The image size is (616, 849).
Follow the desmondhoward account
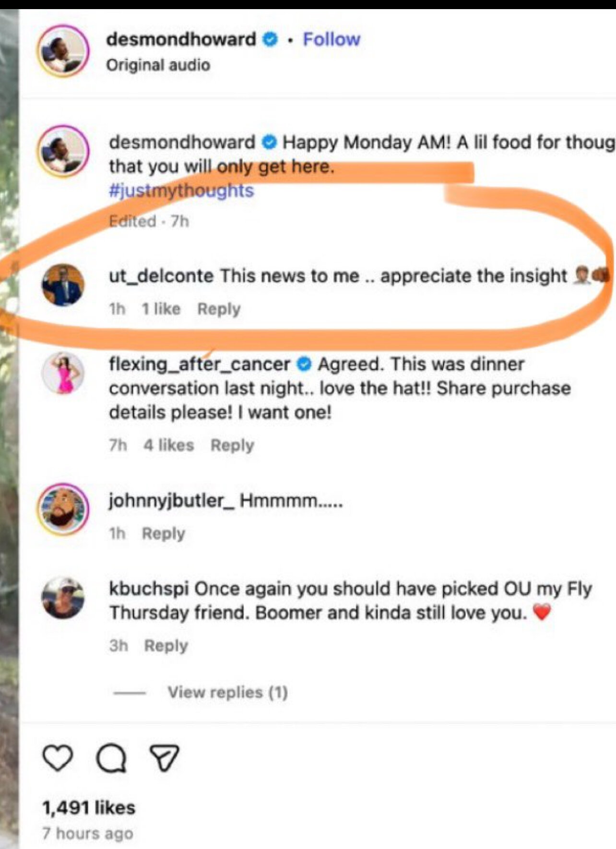click(x=332, y=39)
